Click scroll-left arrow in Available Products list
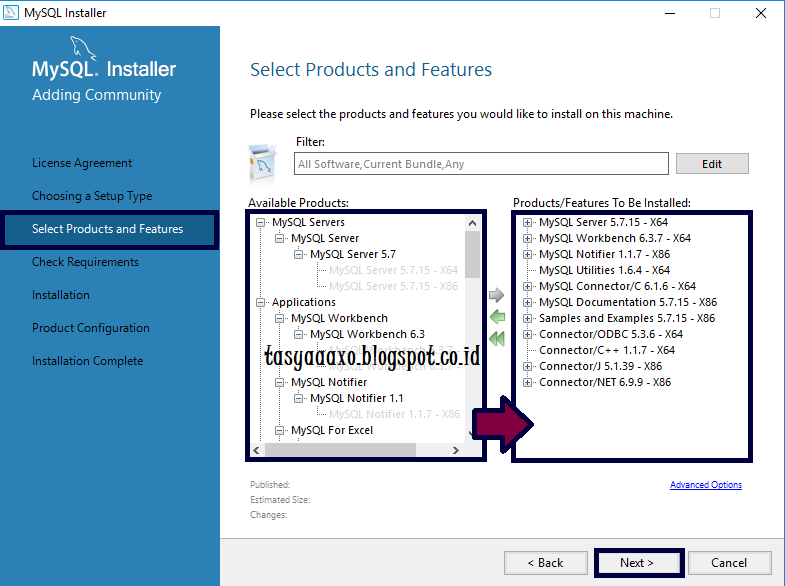Screen dimensions: 785x586 point(256,450)
